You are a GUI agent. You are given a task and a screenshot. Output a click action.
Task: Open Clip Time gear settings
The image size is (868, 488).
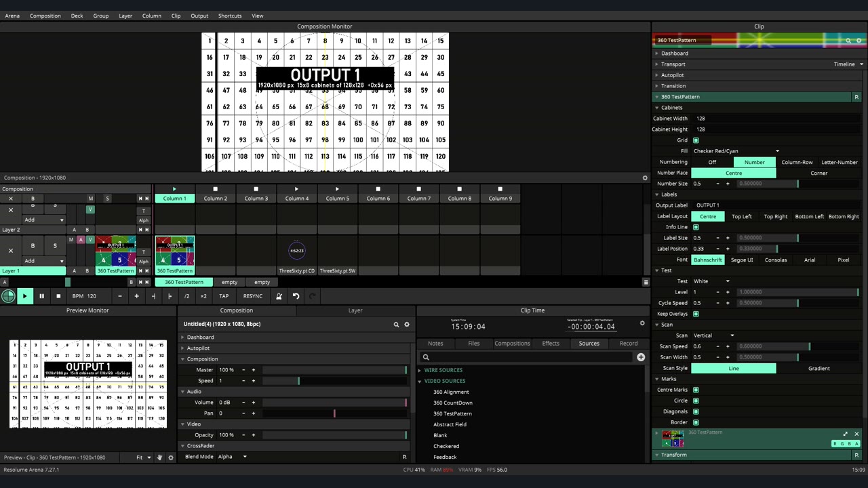[642, 323]
